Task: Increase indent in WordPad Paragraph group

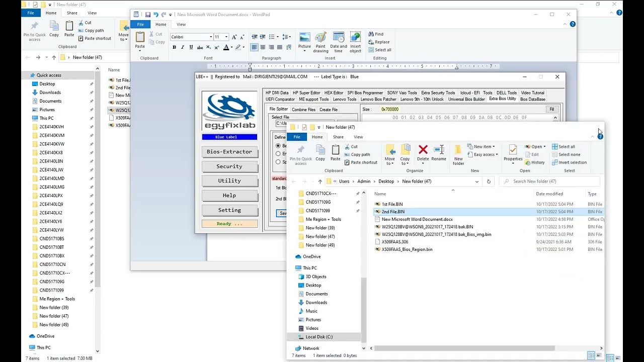Action: pyautogui.click(x=263, y=37)
